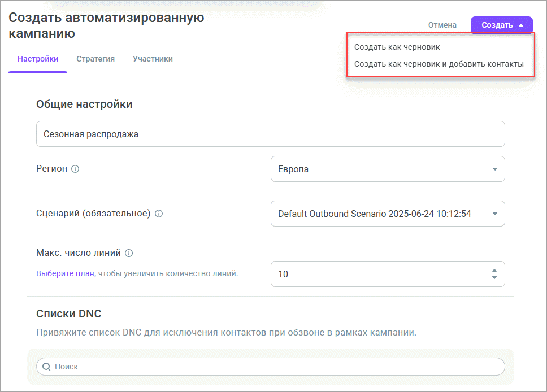Image resolution: width=547 pixels, height=392 pixels.
Task: Increase max lines with the up arrow
Action: [494, 270]
